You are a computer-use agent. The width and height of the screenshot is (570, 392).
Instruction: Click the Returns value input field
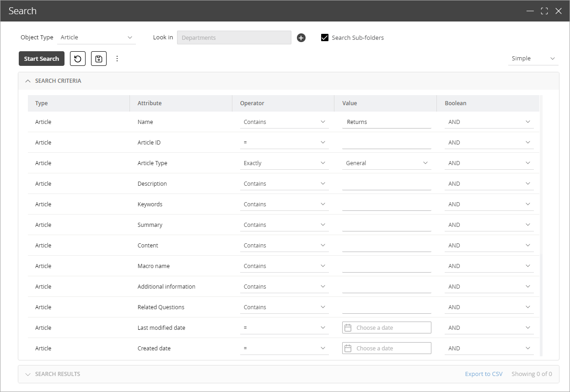tap(387, 122)
